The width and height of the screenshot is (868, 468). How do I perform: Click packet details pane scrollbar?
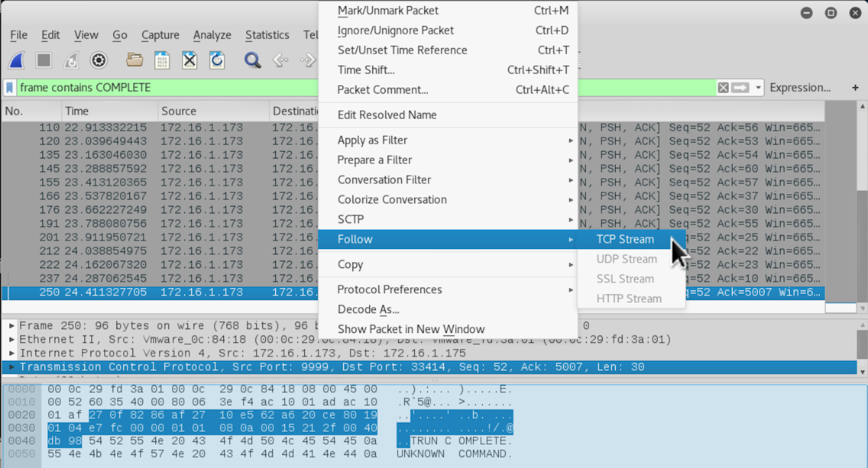pos(862,348)
